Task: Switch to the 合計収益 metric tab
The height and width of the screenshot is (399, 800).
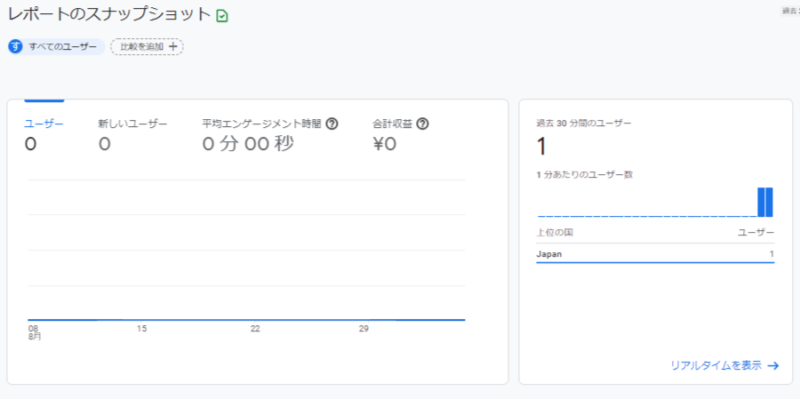Action: coord(401,135)
